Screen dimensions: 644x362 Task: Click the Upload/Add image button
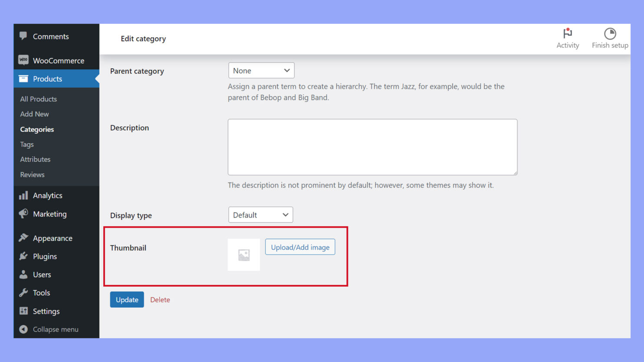(x=300, y=247)
